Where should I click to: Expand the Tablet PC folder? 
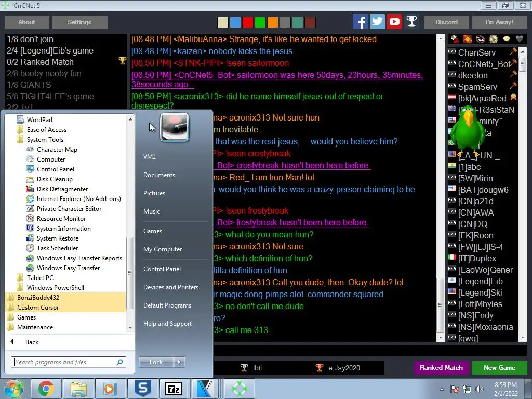pyautogui.click(x=40, y=277)
